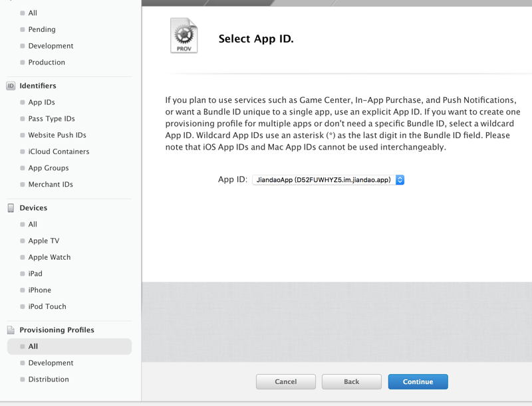The image size is (532, 406).
Task: Click the Cancel button
Action: click(286, 381)
